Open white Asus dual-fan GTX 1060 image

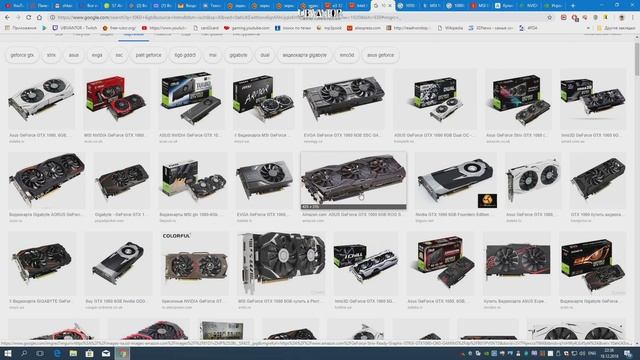coord(41,99)
